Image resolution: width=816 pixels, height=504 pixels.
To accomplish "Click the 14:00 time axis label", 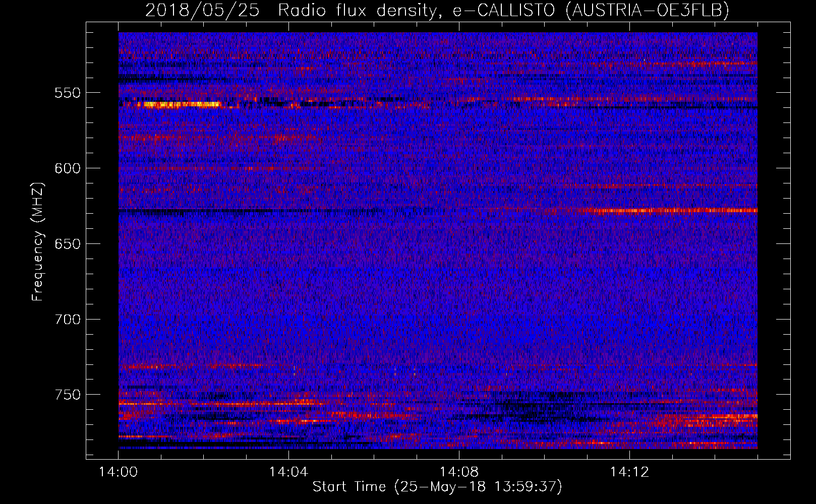I will pos(118,472).
